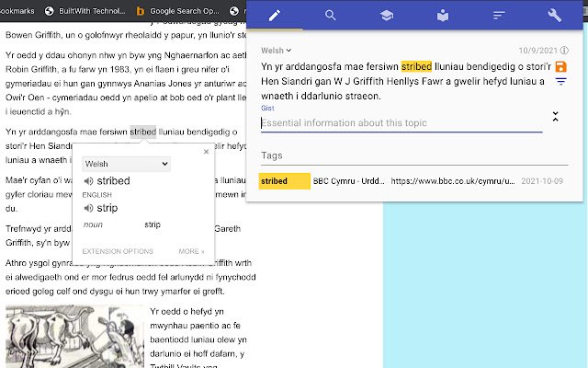Click the info icon beside date 10/9/2021
The image size is (588, 368).
coord(564,51)
